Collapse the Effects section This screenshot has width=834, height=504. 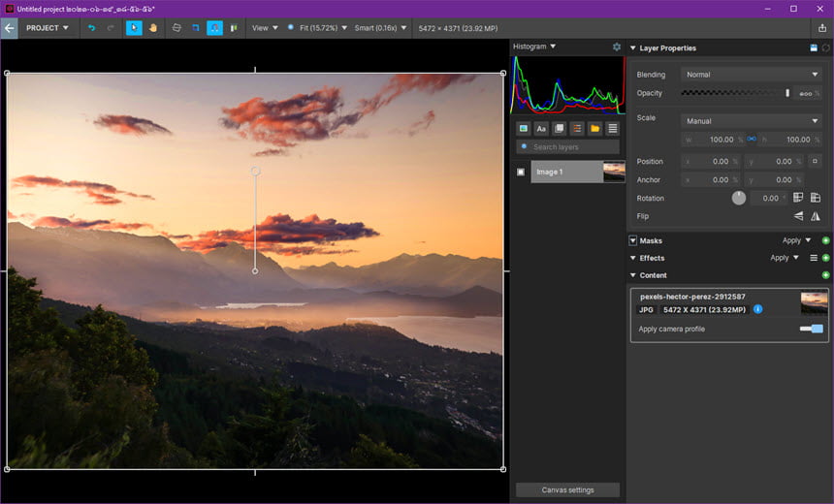633,259
